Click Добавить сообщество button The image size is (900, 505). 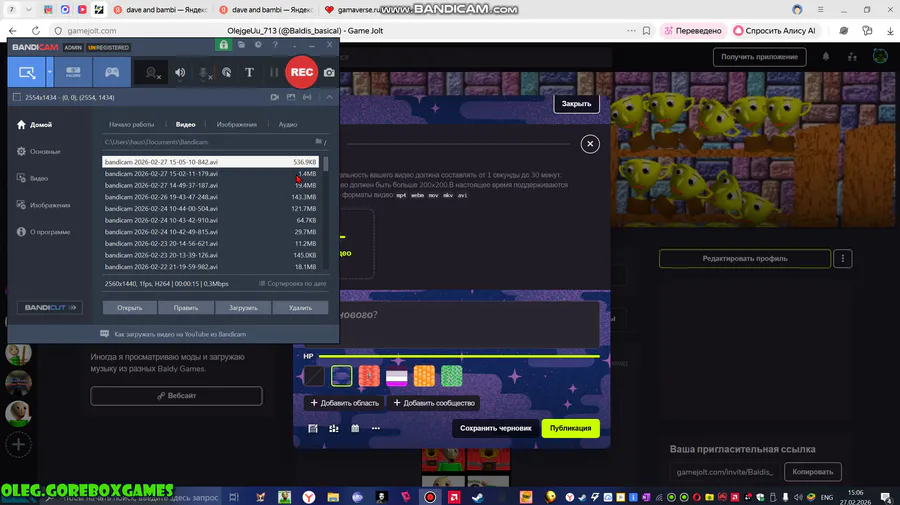tap(434, 403)
